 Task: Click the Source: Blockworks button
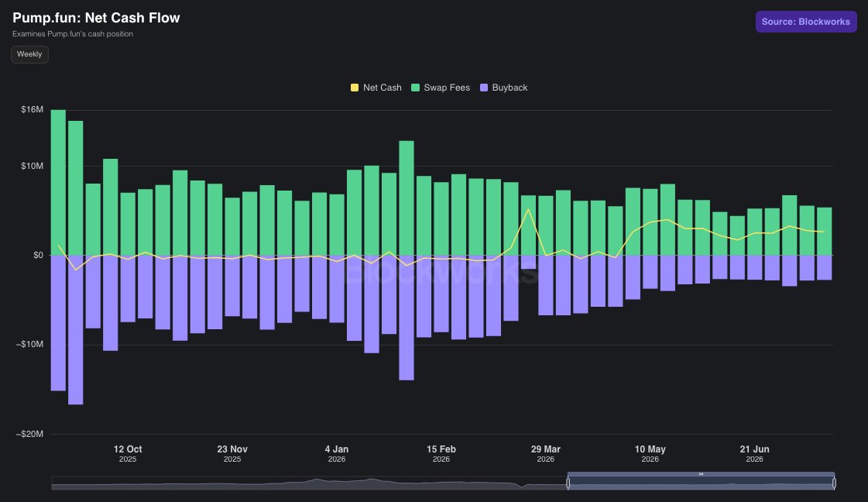805,22
